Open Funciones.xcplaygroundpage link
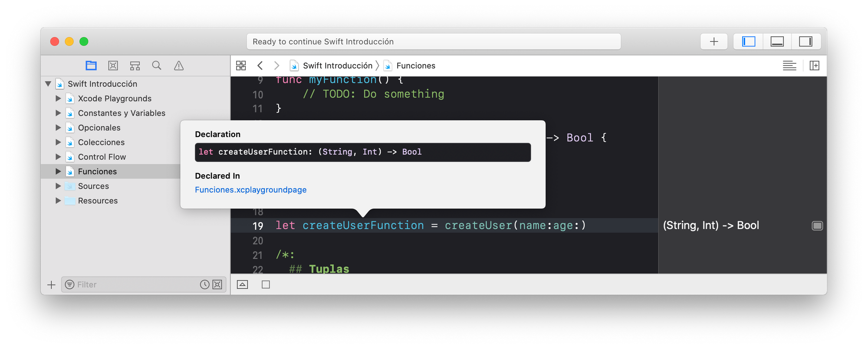Screen dimensions: 868x349 251,190
